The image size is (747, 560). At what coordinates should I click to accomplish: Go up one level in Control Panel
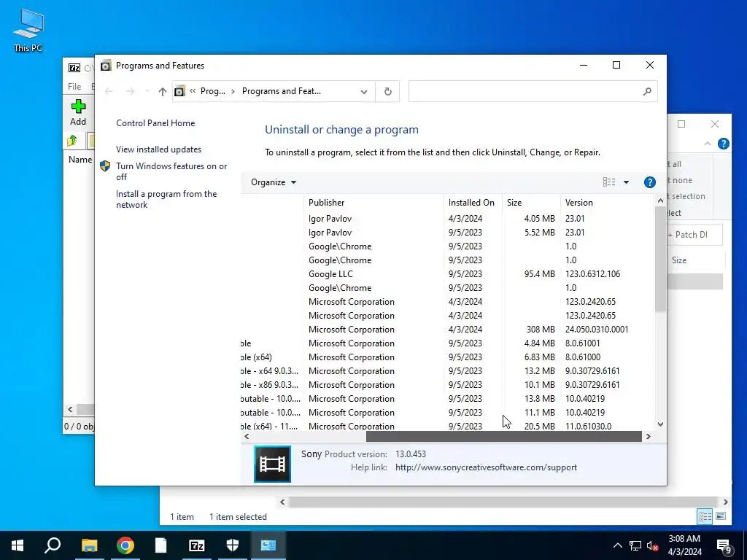point(163,91)
